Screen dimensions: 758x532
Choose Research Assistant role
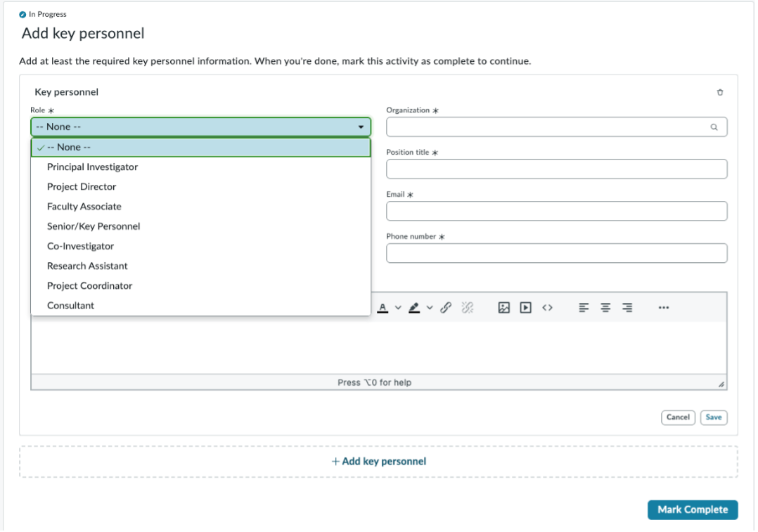(x=200, y=266)
